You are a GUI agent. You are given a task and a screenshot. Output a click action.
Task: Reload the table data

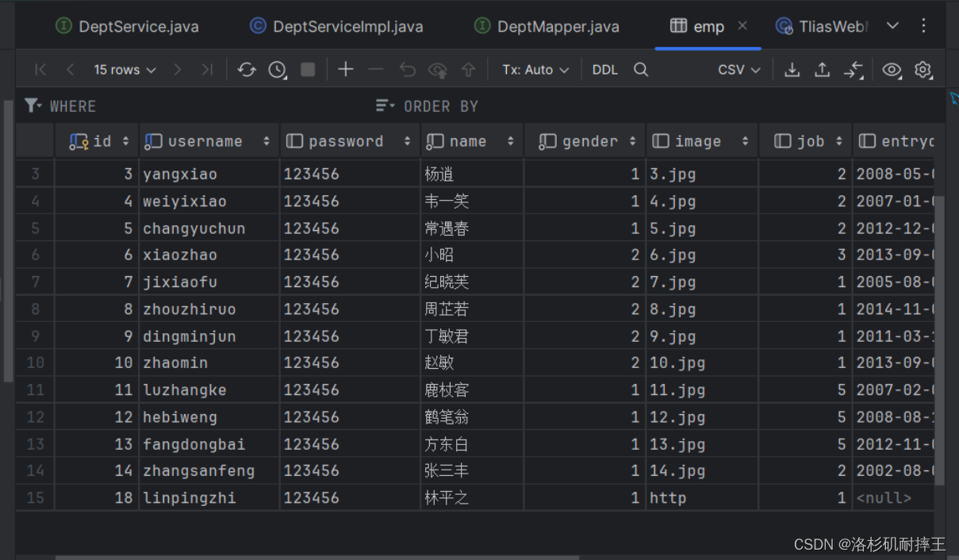[x=247, y=70]
